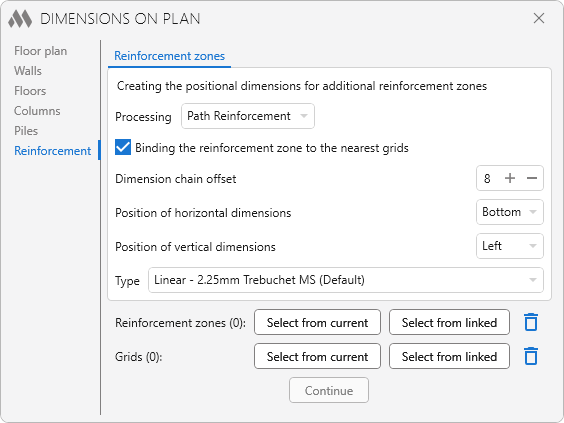Click the DIMENSIONS ON PLAN title
The height and width of the screenshot is (423, 564).
[120, 19]
